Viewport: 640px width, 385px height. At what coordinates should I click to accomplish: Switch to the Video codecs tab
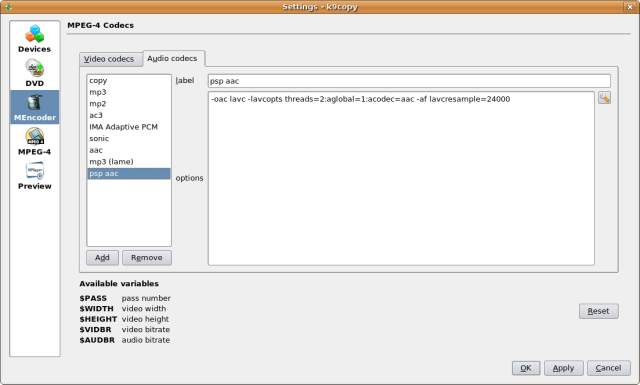pos(110,59)
